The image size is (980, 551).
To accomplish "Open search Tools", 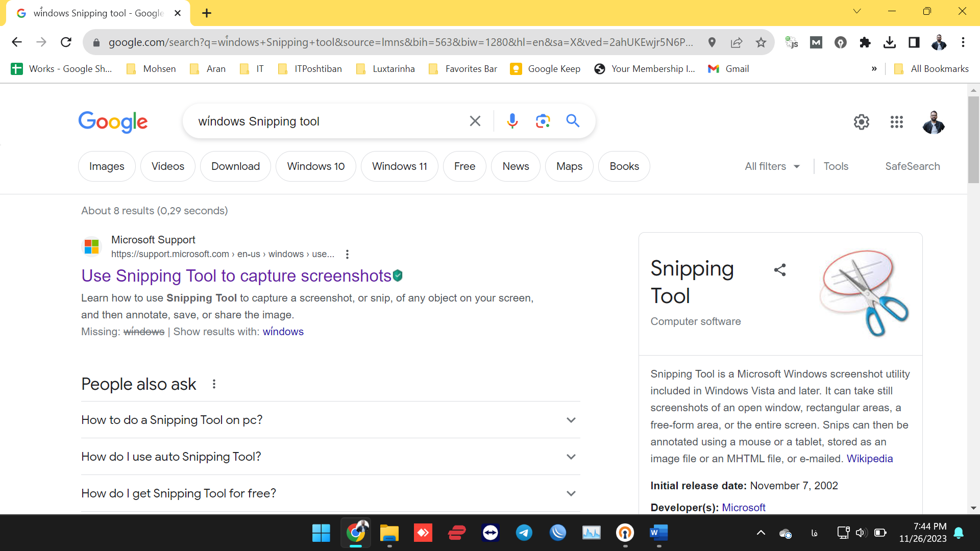I will (836, 166).
